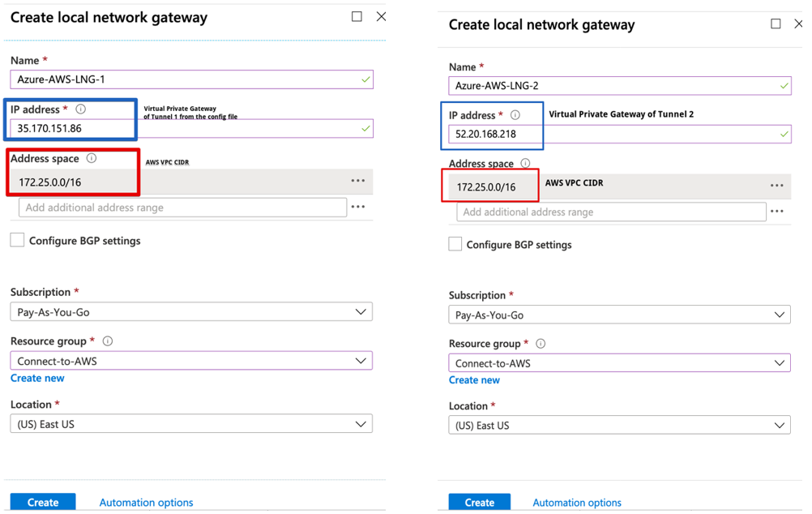
Task: Click Create button on Azure-AWS-LNG-1 form
Action: 42,502
